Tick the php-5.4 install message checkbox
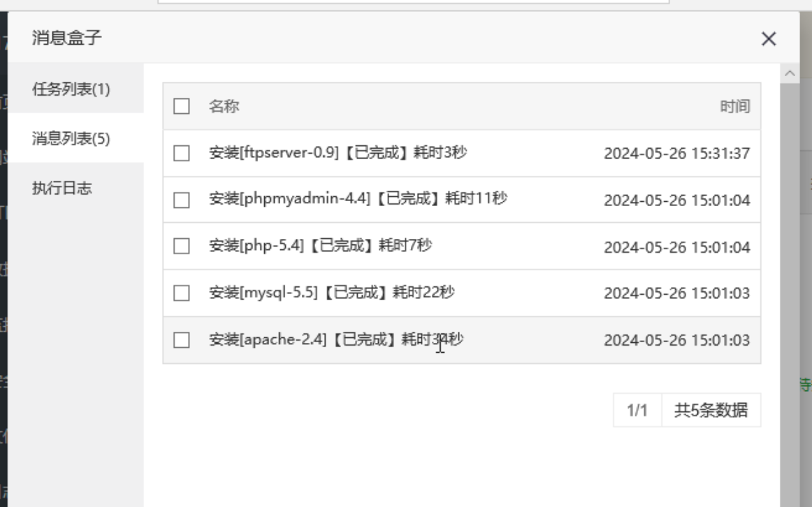The height and width of the screenshot is (507, 812). point(181,247)
